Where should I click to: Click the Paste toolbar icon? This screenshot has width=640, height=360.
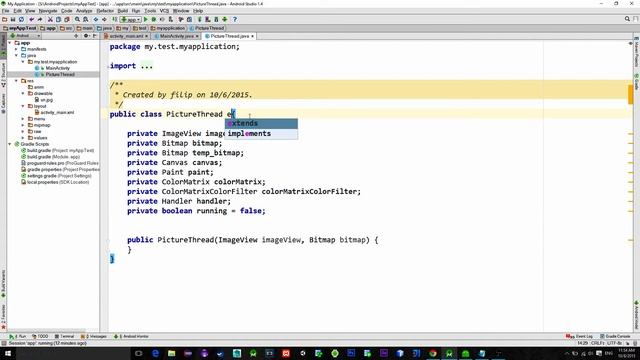pos(67,19)
